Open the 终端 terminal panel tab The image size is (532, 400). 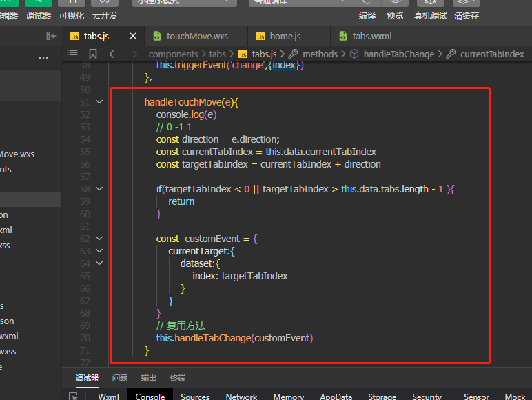click(178, 378)
